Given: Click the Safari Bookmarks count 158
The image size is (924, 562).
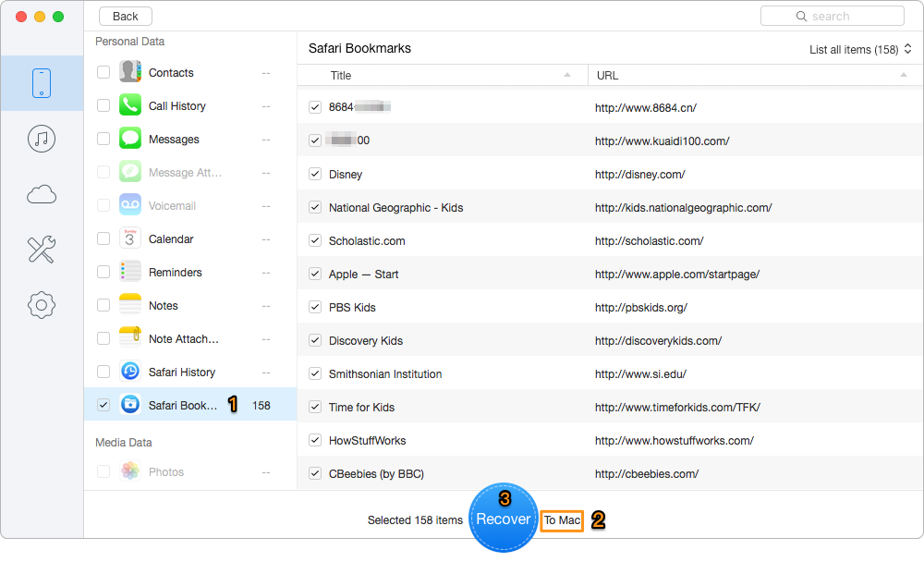Looking at the screenshot, I should click(261, 405).
